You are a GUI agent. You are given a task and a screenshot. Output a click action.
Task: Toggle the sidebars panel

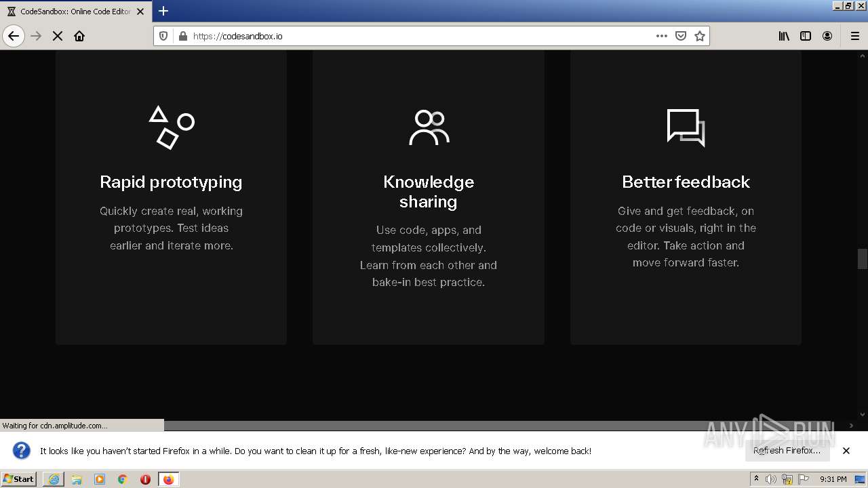coord(806,36)
